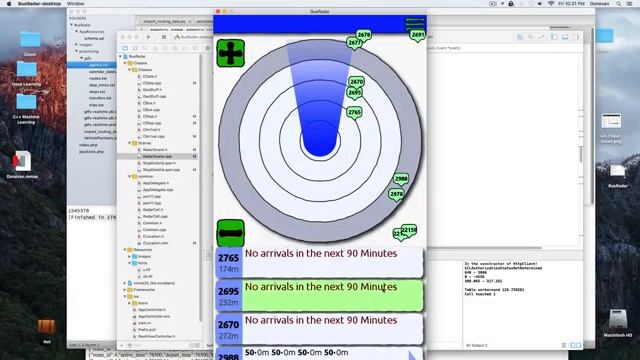Select bus stop marker 2988 on radar

(x=401, y=180)
